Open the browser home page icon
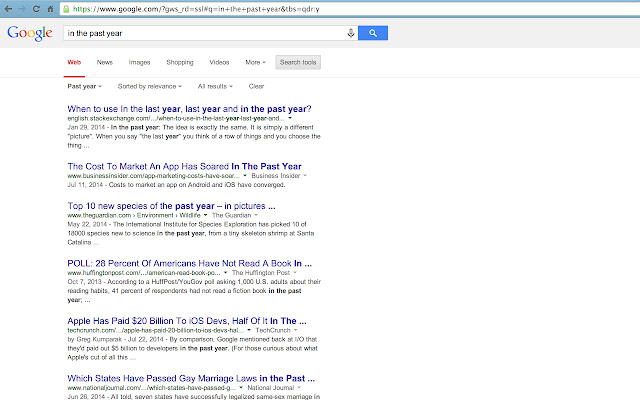 click(52, 8)
